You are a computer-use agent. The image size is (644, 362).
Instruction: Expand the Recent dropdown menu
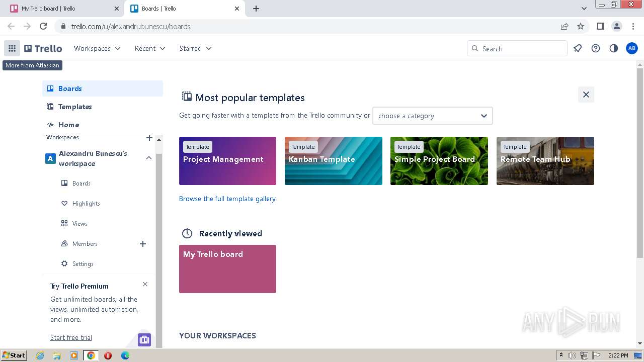(x=150, y=48)
